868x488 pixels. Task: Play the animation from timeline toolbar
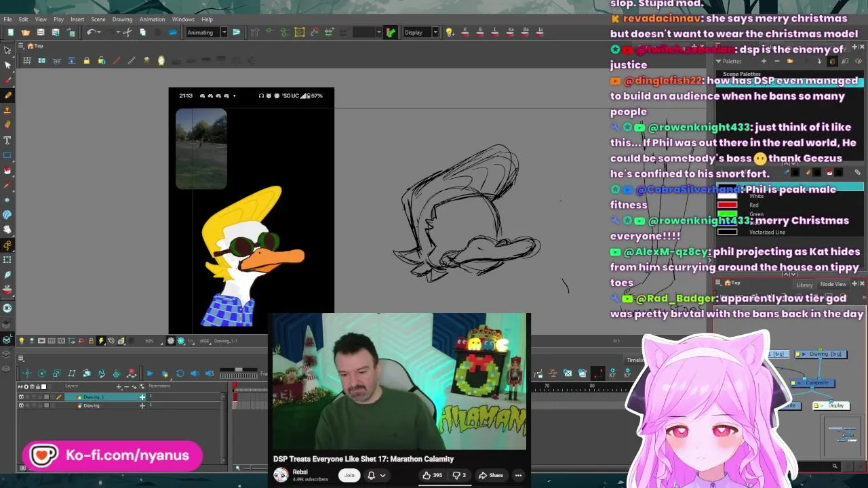[150, 373]
